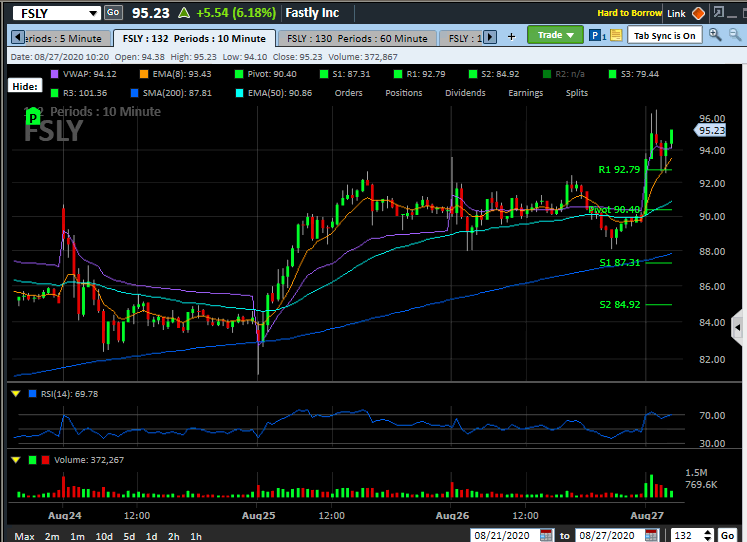Select 2h time range

[x=173, y=536]
